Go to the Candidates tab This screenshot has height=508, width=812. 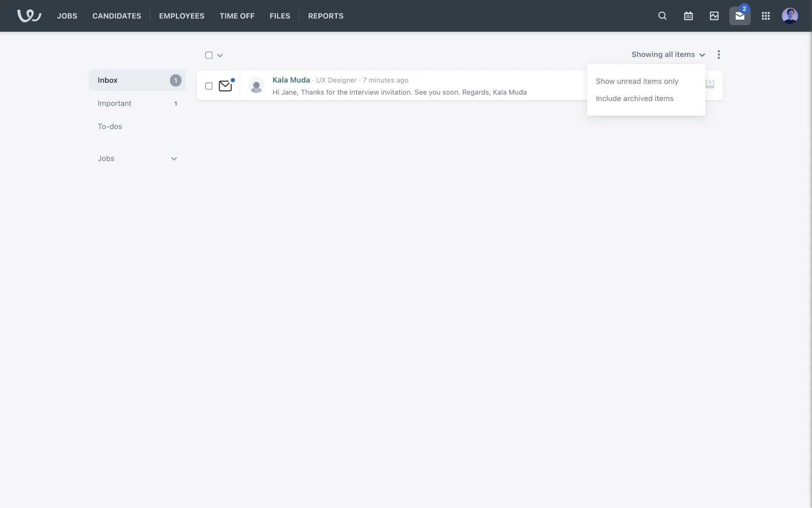point(117,16)
